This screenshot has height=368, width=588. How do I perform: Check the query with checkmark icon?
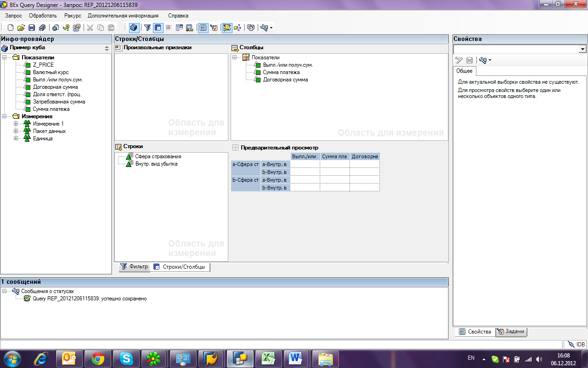pos(66,28)
